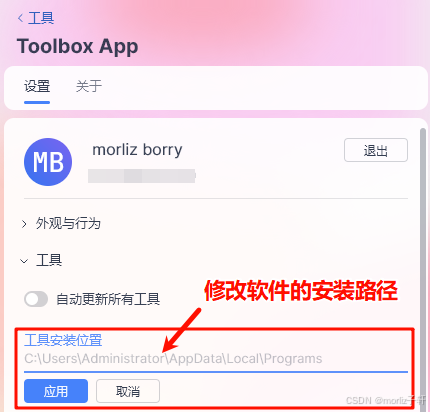Toggle the 自动更新所有工具 switch

click(36, 299)
